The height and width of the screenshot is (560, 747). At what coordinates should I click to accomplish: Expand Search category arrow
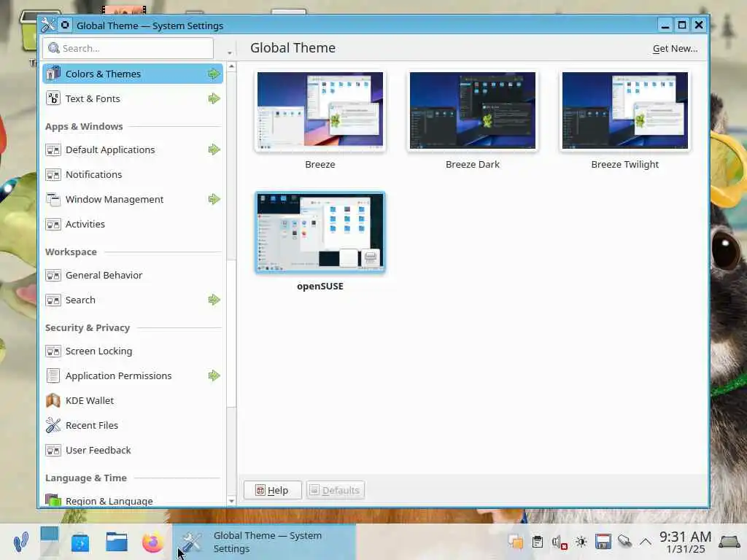[214, 300]
